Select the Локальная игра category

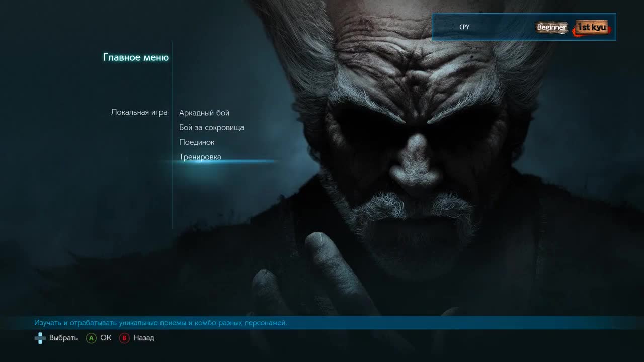tap(139, 112)
